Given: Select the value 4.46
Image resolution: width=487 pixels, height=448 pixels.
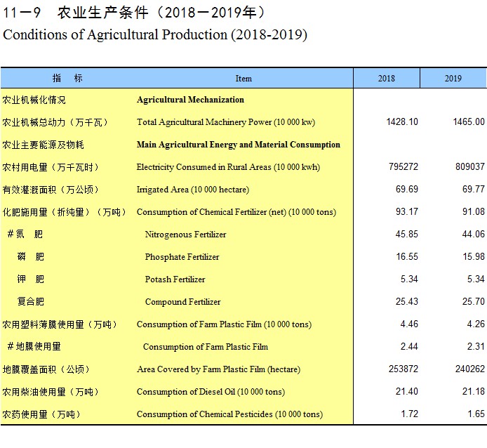Looking at the screenshot, I should click(x=409, y=324).
